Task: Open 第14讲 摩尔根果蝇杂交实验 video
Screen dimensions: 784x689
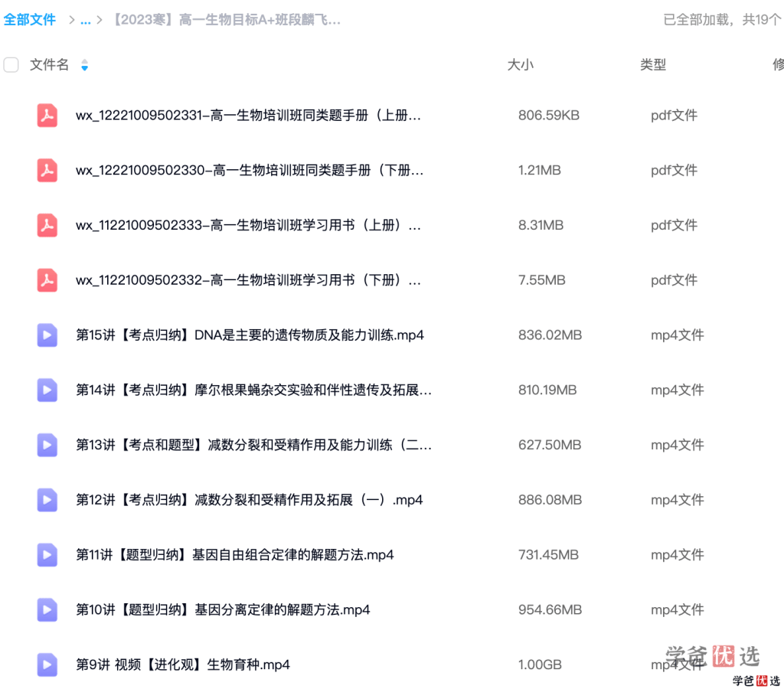Action: (x=253, y=390)
